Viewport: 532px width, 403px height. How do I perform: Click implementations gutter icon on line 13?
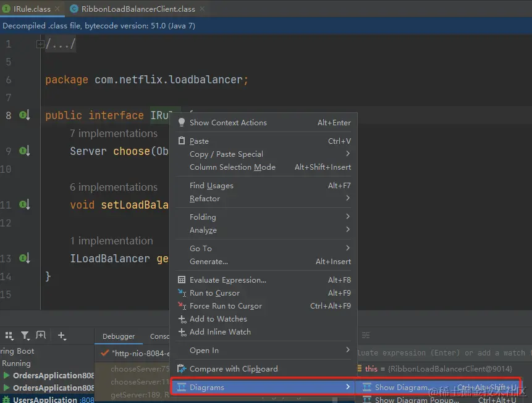pos(25,258)
